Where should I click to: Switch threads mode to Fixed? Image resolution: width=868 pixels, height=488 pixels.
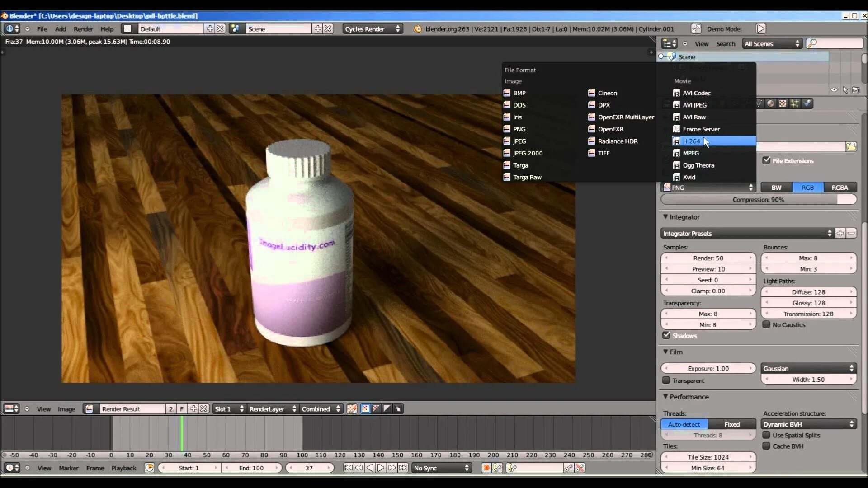pos(732,424)
